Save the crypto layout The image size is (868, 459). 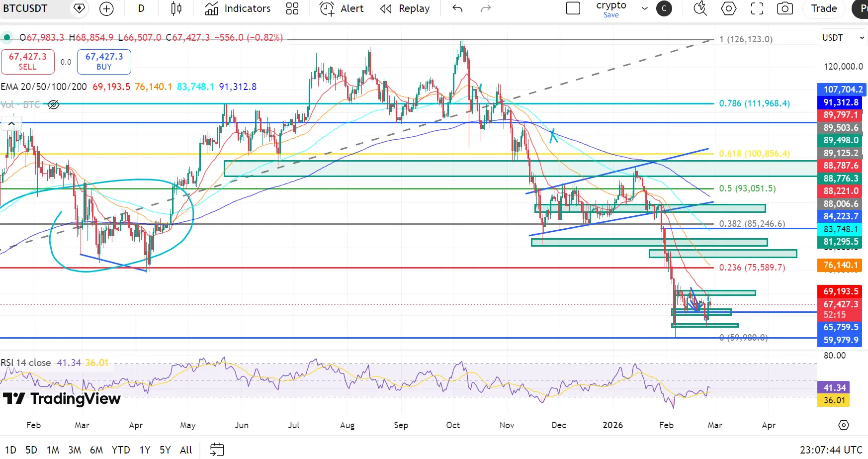611,15
